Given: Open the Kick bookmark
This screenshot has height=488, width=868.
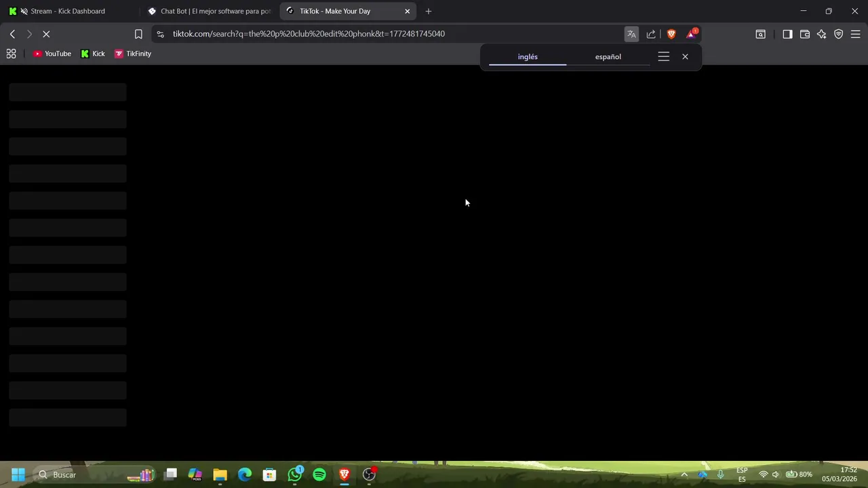Looking at the screenshot, I should pyautogui.click(x=93, y=54).
